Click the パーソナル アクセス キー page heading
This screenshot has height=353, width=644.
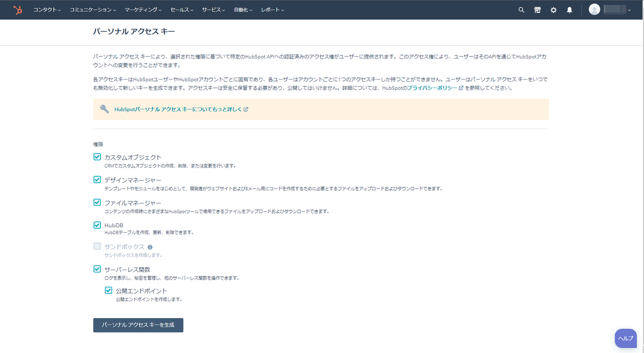(x=134, y=32)
